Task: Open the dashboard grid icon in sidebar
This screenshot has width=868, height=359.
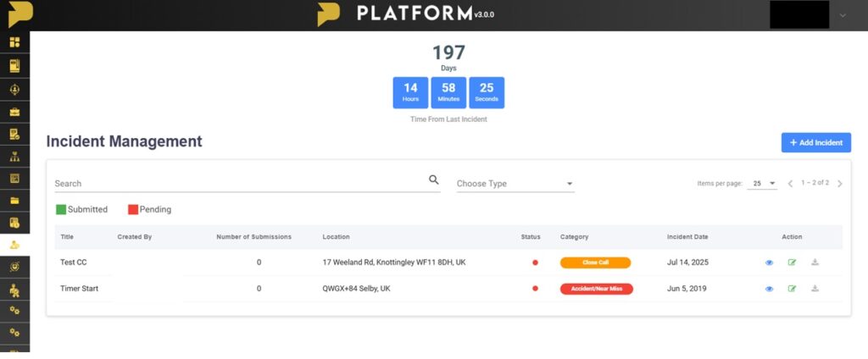Action: [14, 42]
